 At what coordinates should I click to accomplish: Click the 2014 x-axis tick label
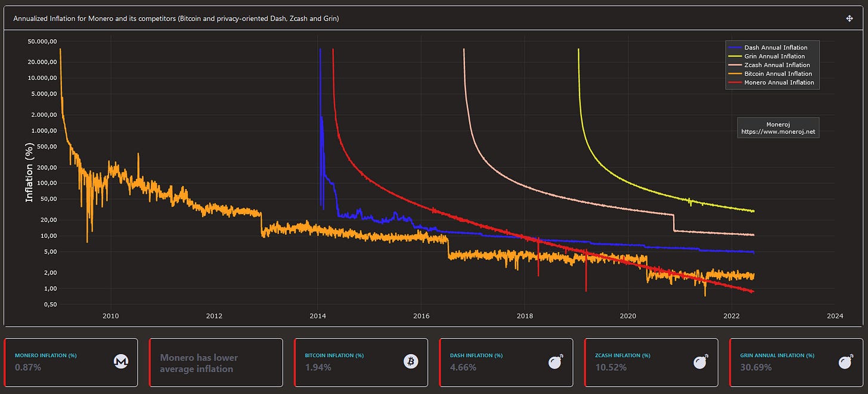click(x=318, y=316)
